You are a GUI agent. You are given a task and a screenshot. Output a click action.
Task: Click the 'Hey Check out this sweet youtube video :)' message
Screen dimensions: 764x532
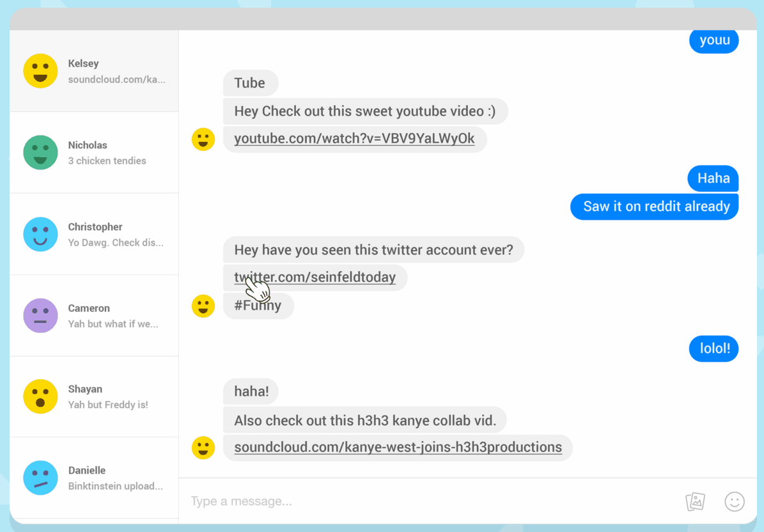coord(366,111)
